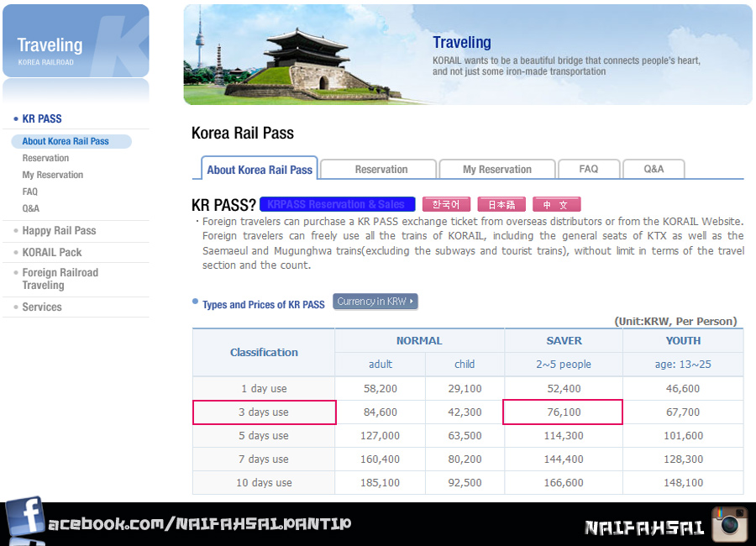
Task: Click the Currency in KRW button
Action: click(x=375, y=302)
